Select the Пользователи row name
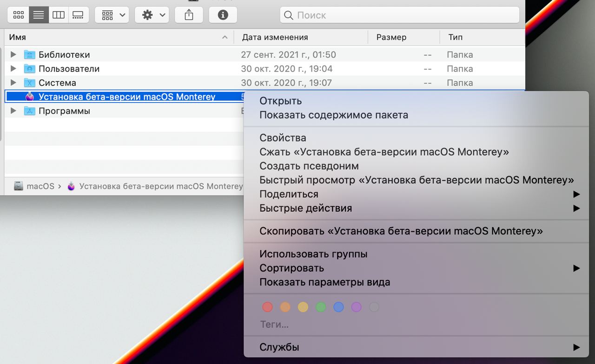 coord(69,69)
